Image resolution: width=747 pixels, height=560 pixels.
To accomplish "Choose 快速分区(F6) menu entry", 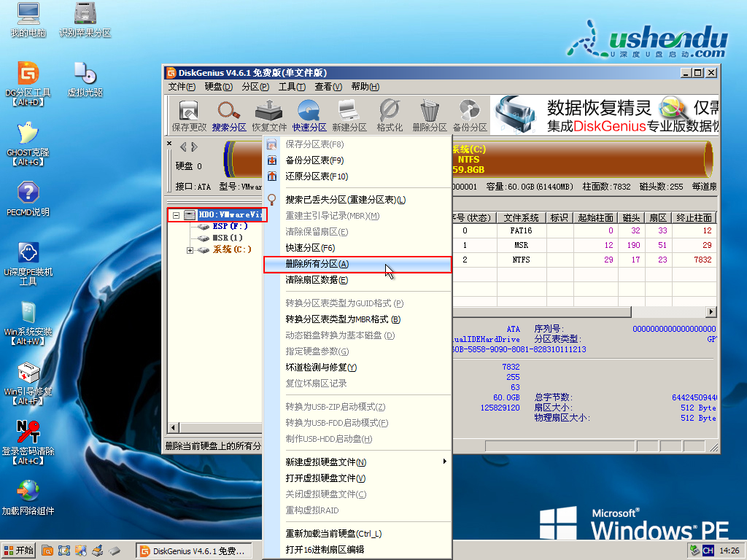I will pyautogui.click(x=357, y=248).
